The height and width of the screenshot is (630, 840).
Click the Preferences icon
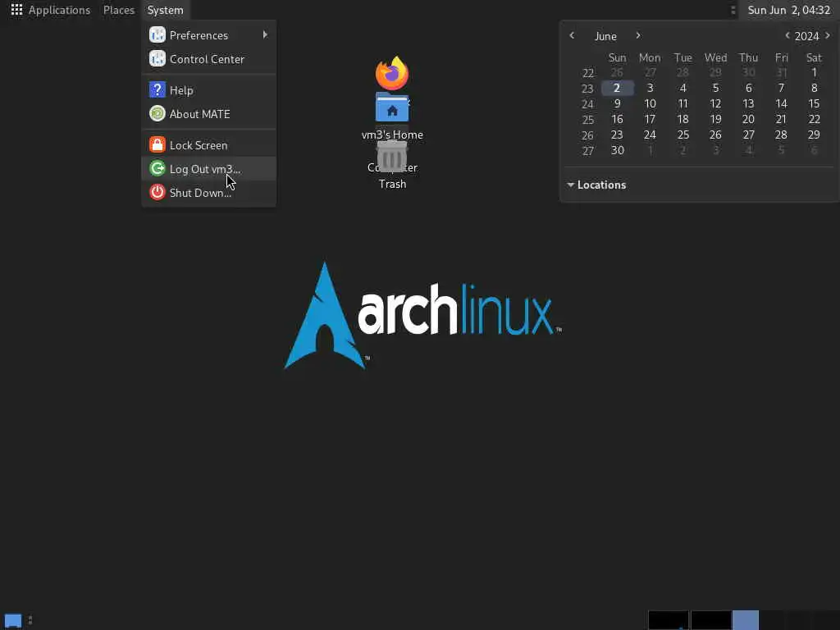(157, 34)
